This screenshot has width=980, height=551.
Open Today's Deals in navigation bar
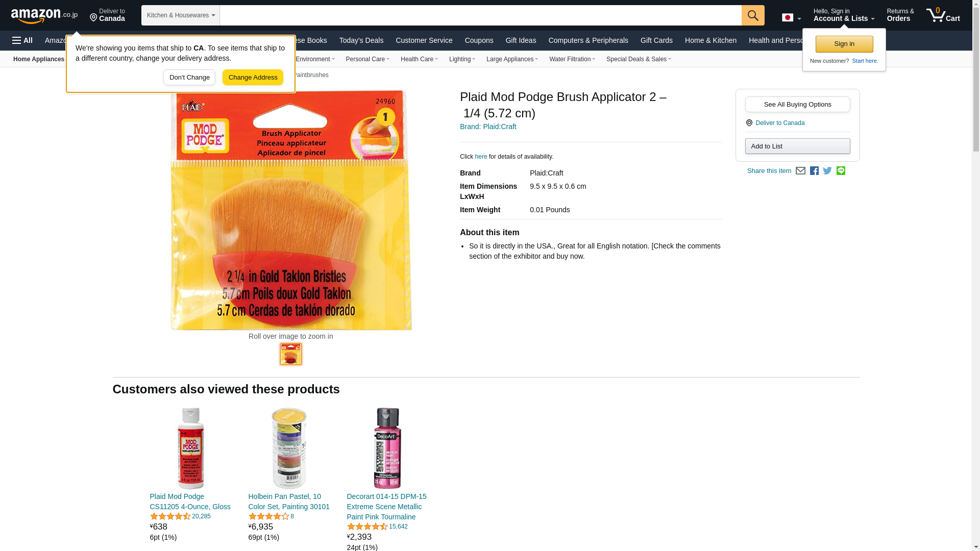pos(361,40)
